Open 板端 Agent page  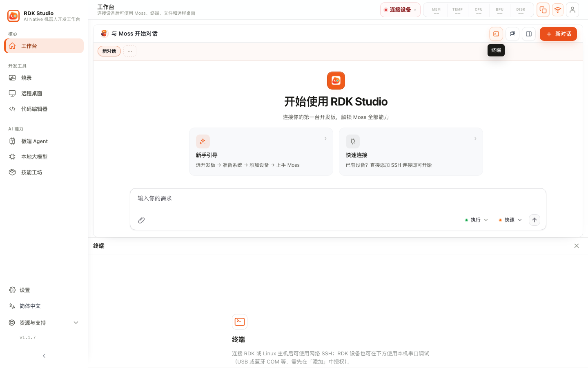click(x=44, y=141)
